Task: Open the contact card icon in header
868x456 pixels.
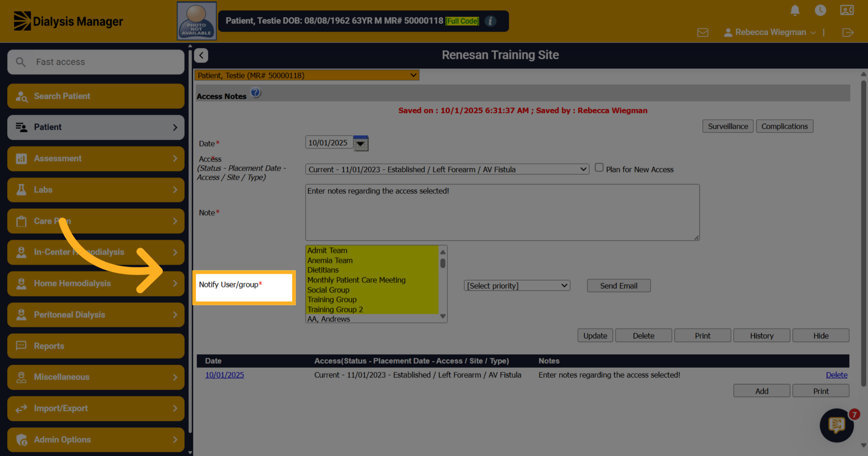Action: tap(847, 10)
